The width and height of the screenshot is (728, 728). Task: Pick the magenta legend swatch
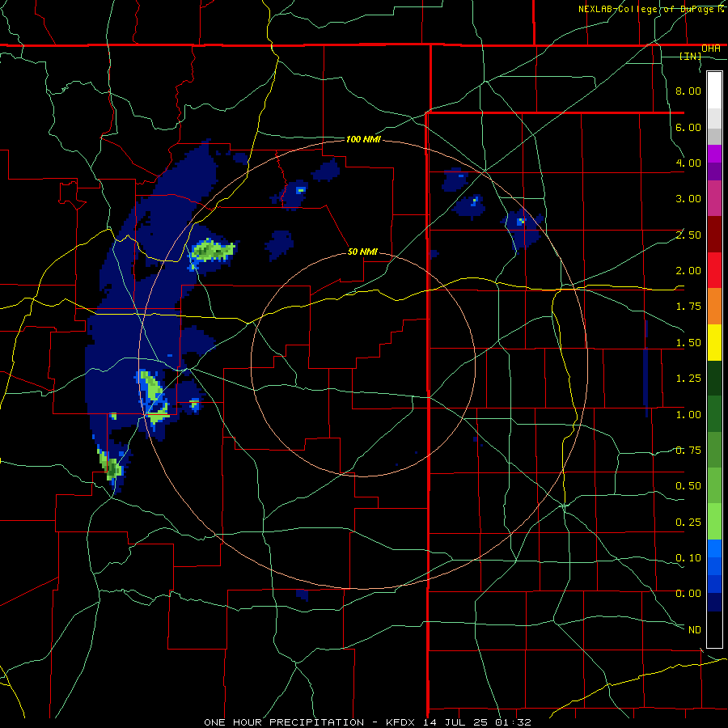(714, 154)
